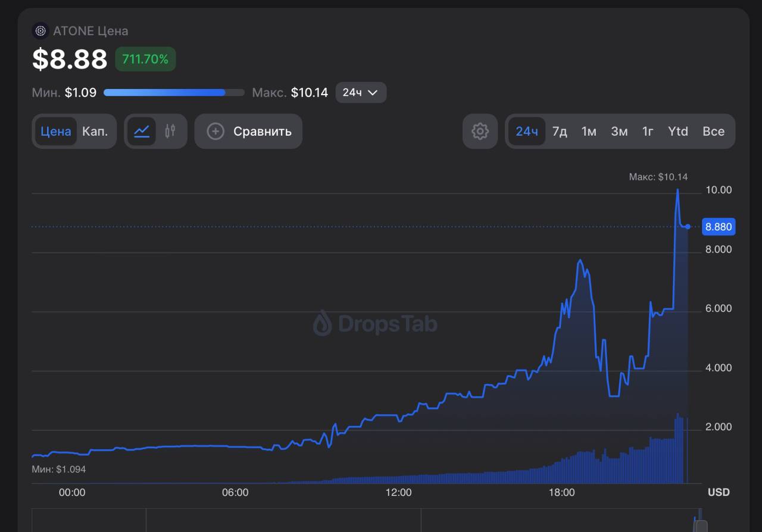Image resolution: width=762 pixels, height=532 pixels.
Task: Open chart settings gear icon
Action: [480, 132]
